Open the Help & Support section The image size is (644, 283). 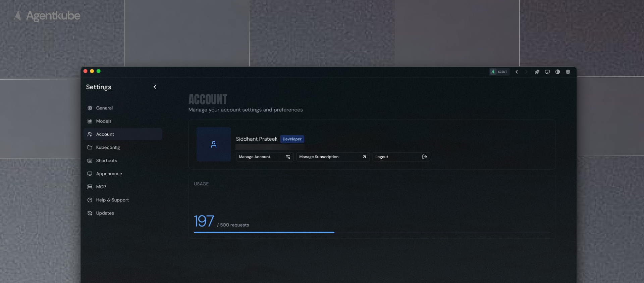123,200
